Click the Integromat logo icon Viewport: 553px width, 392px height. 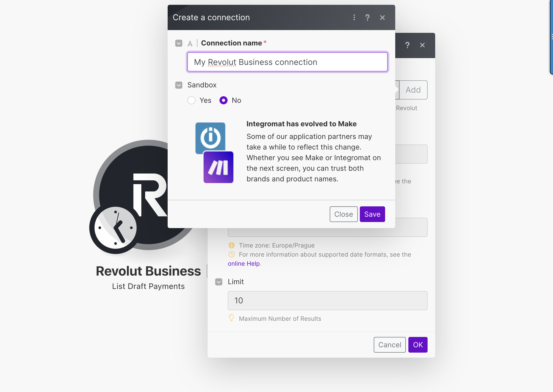click(x=210, y=138)
